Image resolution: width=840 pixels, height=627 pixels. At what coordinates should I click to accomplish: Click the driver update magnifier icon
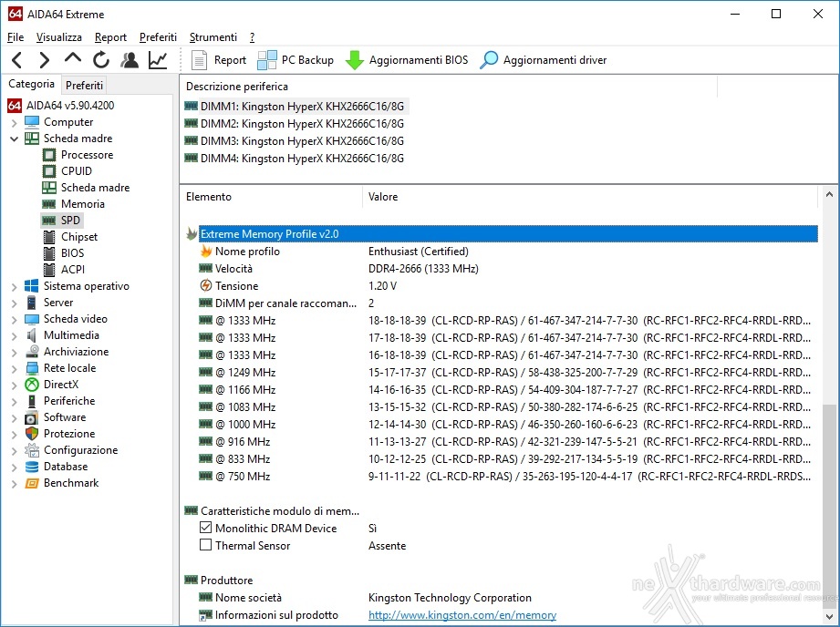[489, 60]
